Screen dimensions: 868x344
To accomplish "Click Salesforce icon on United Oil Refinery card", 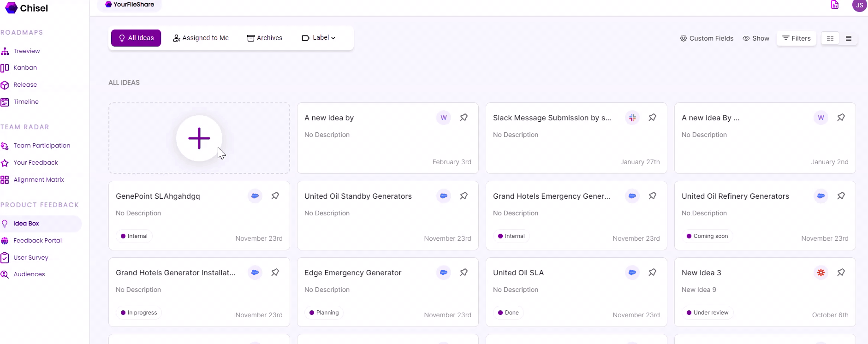I will tap(821, 196).
